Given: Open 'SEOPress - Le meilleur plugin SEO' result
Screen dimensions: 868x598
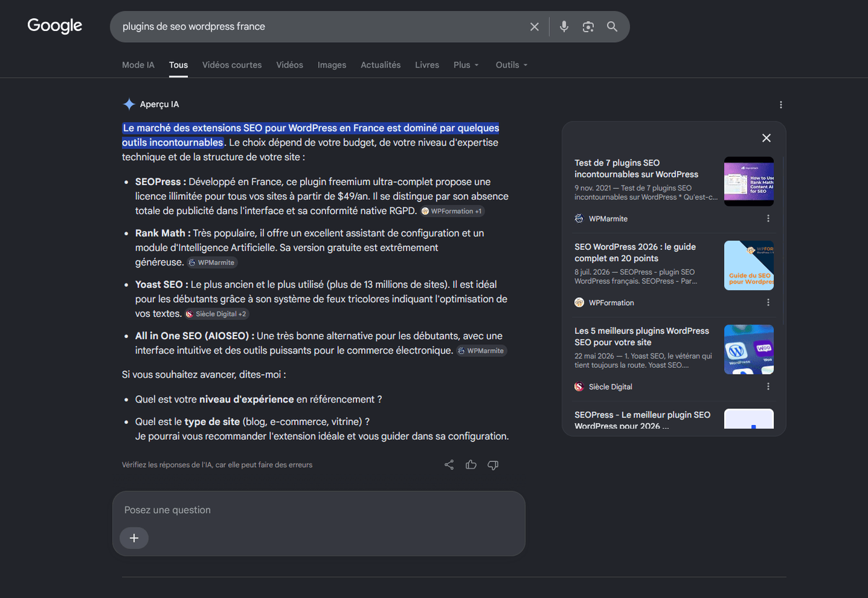Looking at the screenshot, I should coord(642,420).
